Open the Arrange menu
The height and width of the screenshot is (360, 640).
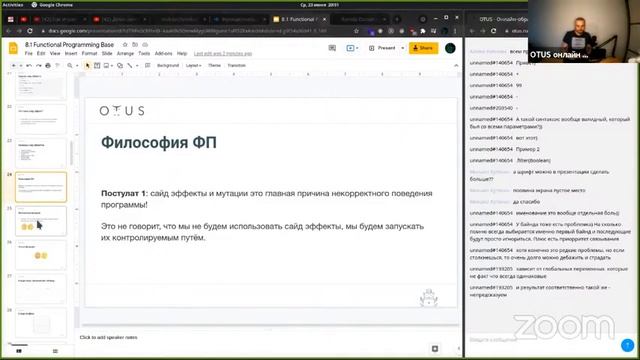tap(125, 53)
